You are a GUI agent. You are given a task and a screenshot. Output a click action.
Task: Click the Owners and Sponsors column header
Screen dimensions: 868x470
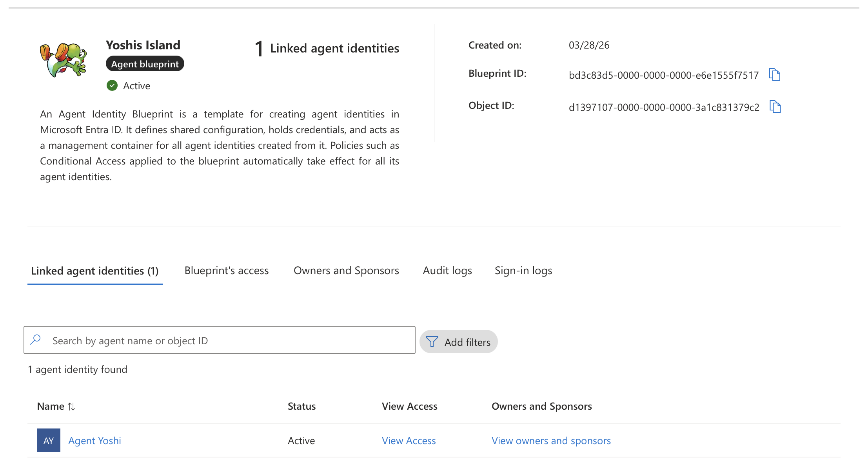[x=541, y=406]
